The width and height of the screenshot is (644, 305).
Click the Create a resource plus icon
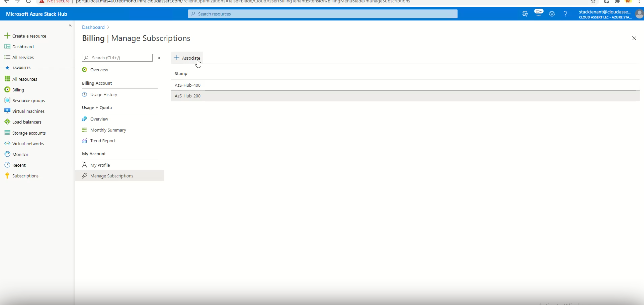7,36
